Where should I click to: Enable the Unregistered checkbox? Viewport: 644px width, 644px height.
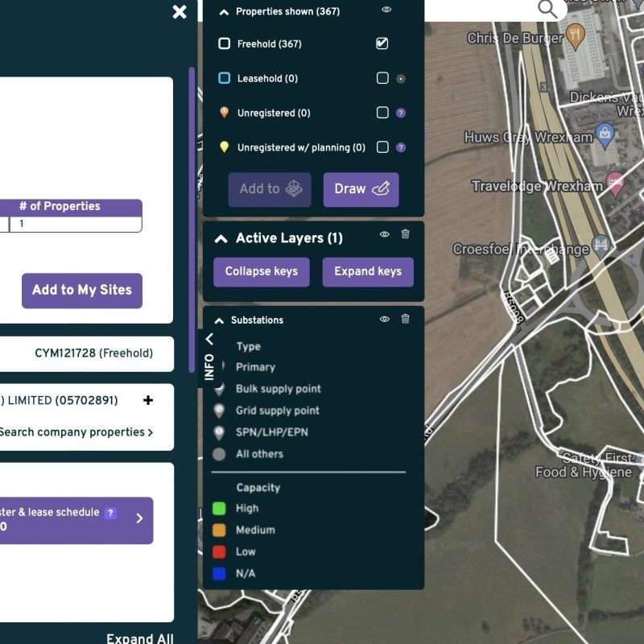tap(382, 113)
